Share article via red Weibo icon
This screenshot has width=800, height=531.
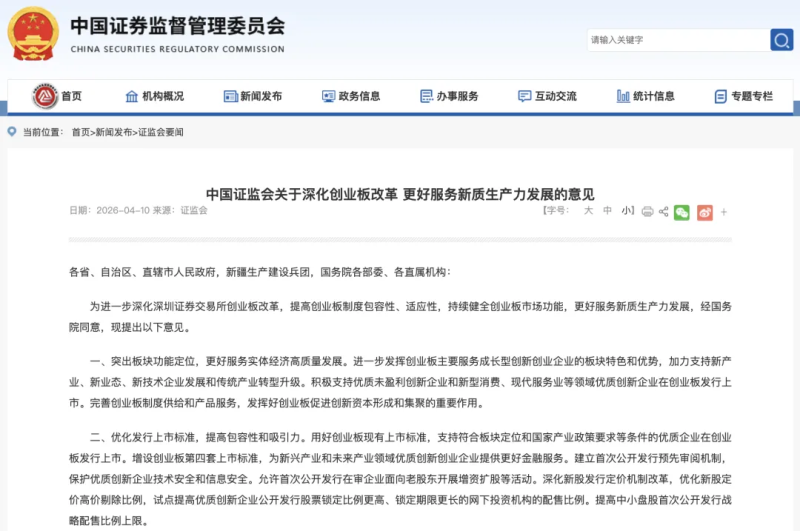[x=705, y=212]
